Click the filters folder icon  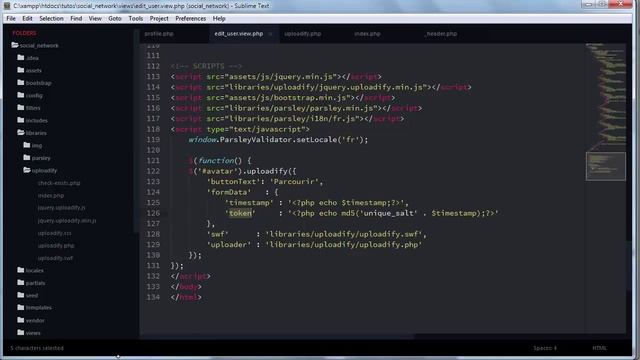click(x=21, y=108)
